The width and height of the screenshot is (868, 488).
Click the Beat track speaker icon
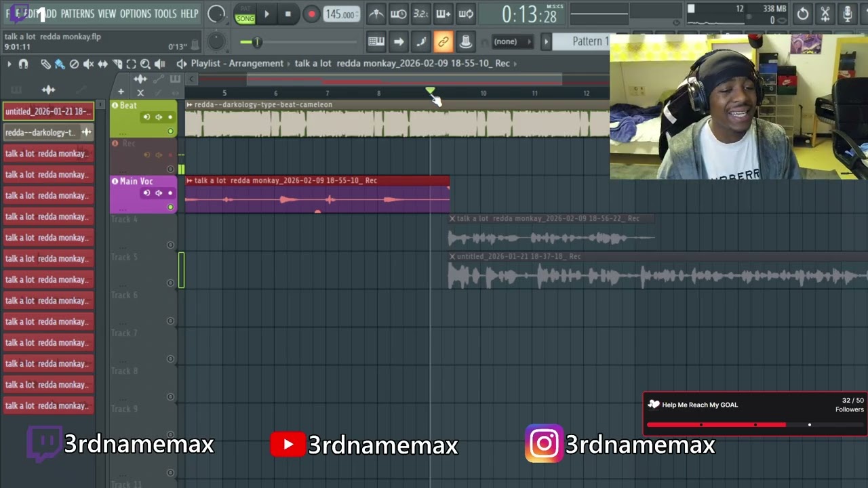(158, 117)
